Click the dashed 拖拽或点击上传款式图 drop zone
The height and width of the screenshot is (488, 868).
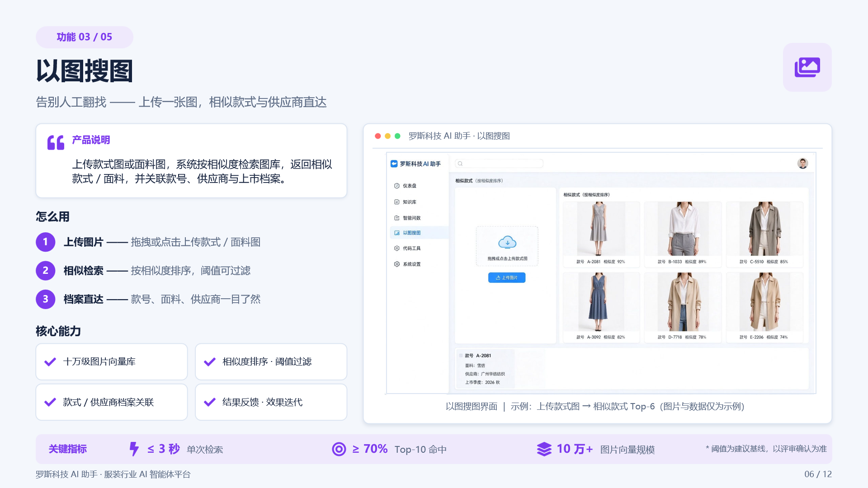click(x=507, y=246)
